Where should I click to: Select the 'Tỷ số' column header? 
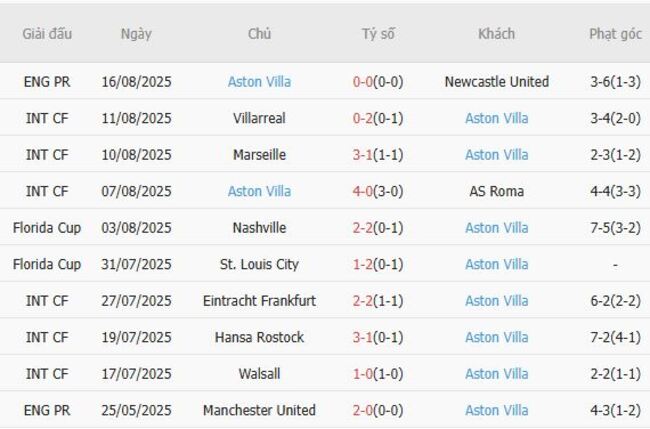(x=378, y=34)
